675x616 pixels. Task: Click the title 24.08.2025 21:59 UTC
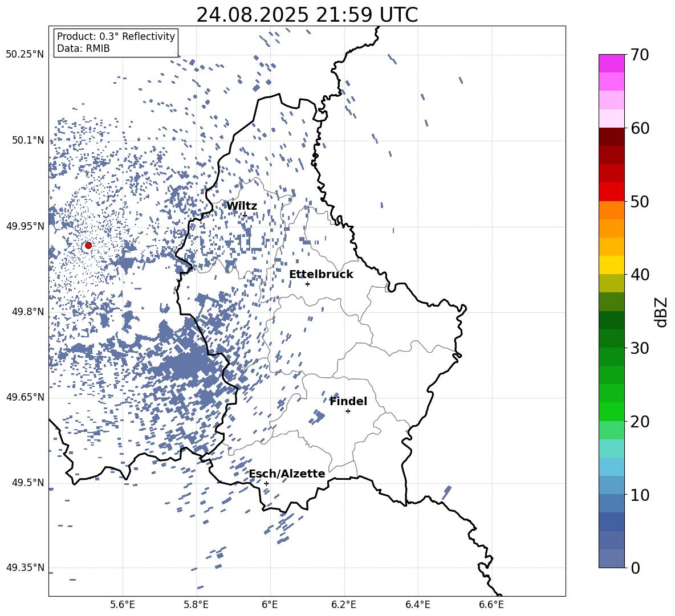point(307,15)
